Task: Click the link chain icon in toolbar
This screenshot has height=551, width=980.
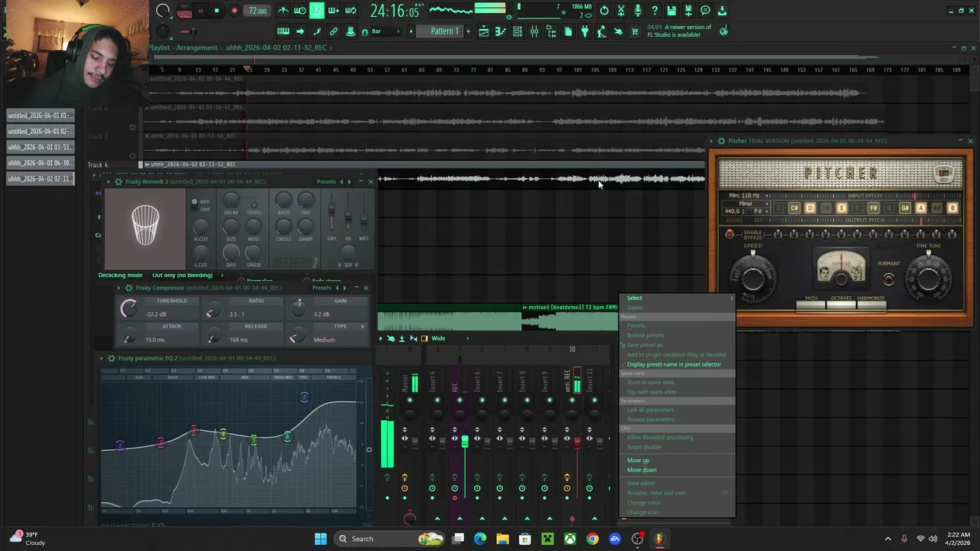Action: point(334,31)
